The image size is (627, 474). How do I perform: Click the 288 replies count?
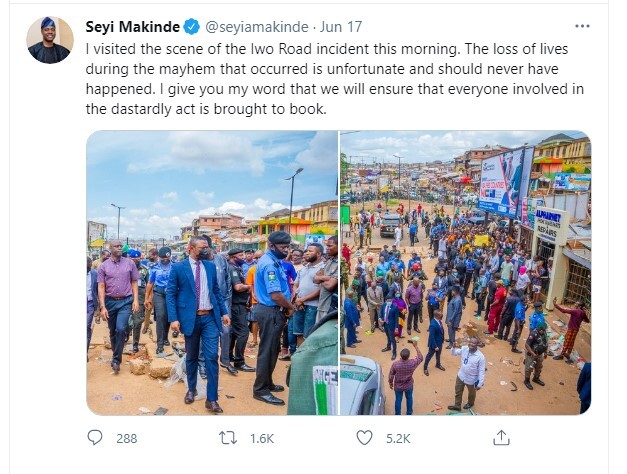coord(128,438)
